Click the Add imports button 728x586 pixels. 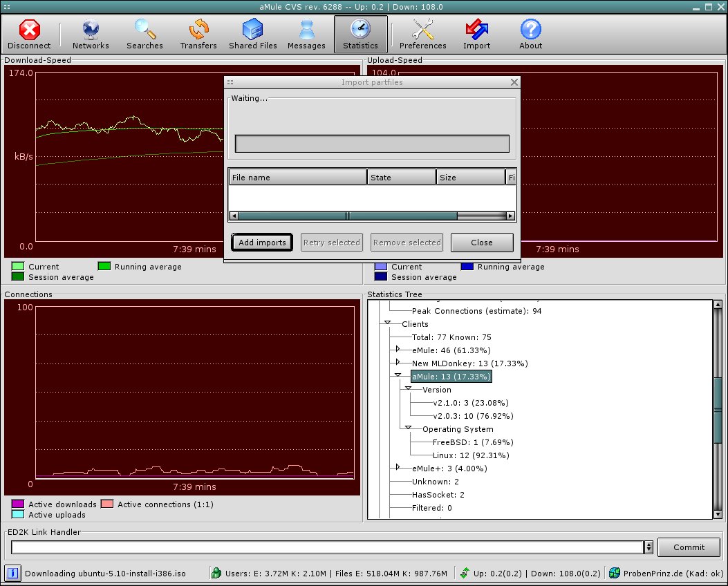(262, 242)
